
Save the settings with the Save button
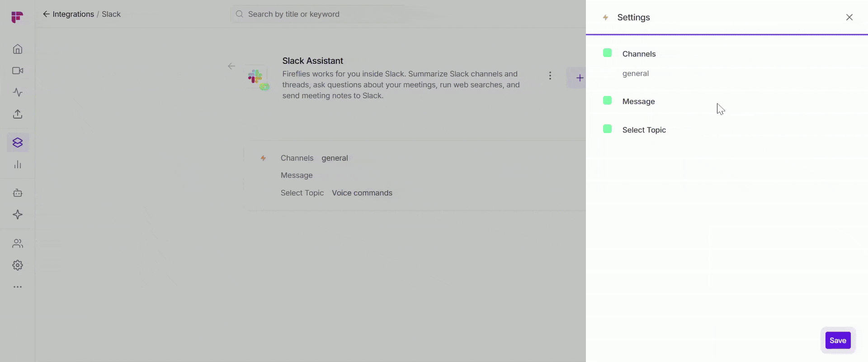tap(838, 340)
